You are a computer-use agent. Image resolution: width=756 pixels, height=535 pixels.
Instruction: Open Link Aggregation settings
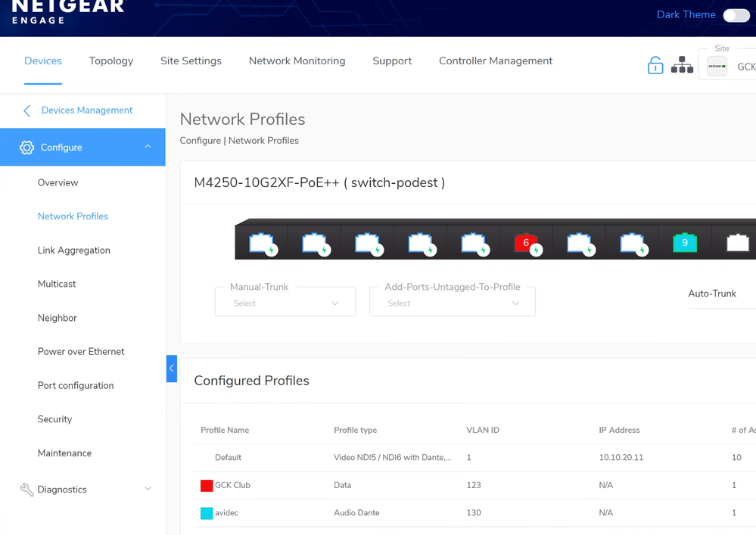tap(73, 250)
